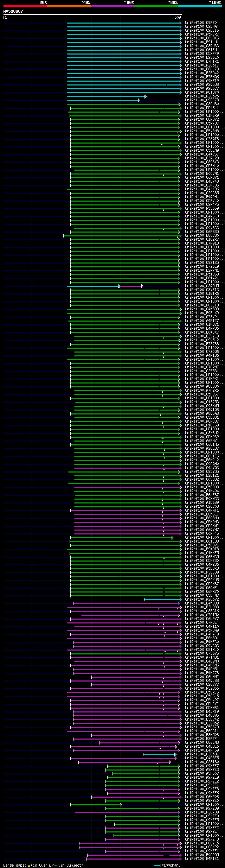Select the UniRef100_A8IDY0 label

tap(202, 93)
